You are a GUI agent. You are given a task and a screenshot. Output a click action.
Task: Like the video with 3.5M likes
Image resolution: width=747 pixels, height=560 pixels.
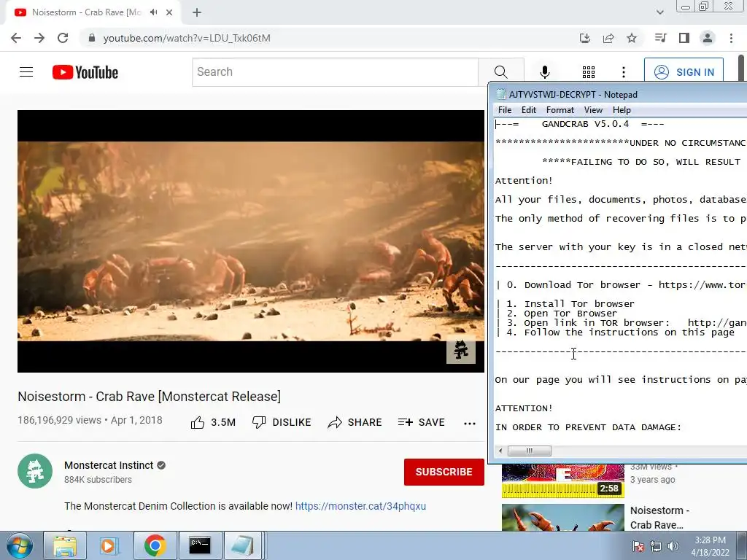(x=213, y=422)
